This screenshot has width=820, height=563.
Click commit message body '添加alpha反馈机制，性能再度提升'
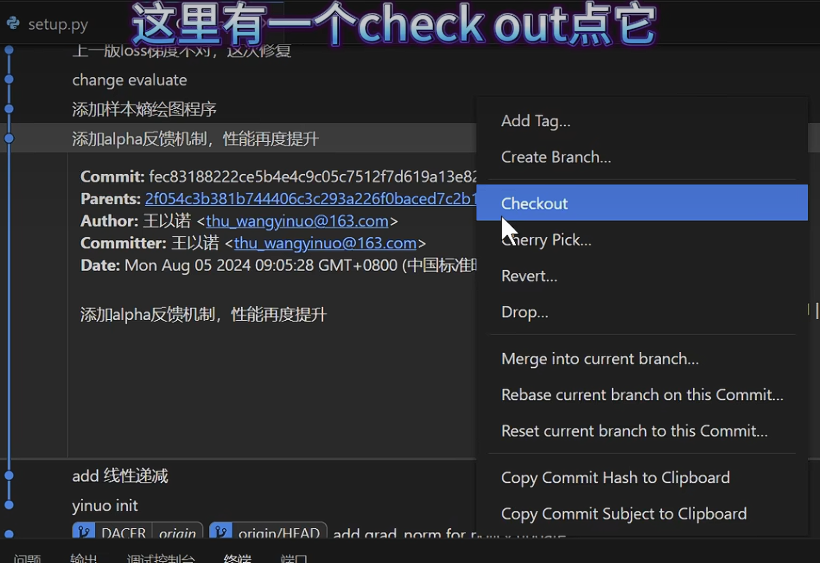click(x=203, y=315)
